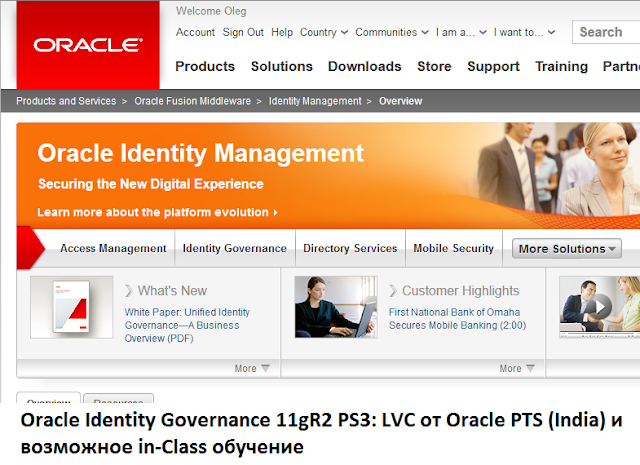Open the What's New heading
Image resolution: width=640 pixels, height=465 pixels.
(x=172, y=291)
